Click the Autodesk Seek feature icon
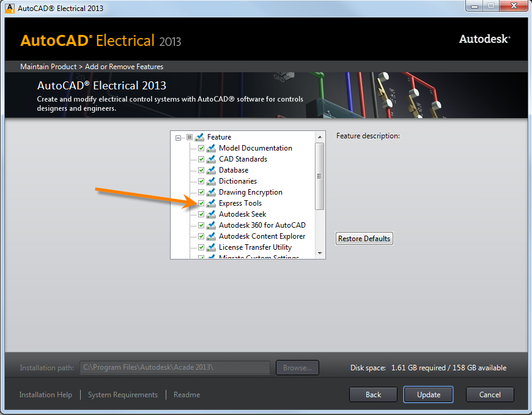Viewport: 532px width, 415px height. [x=211, y=214]
